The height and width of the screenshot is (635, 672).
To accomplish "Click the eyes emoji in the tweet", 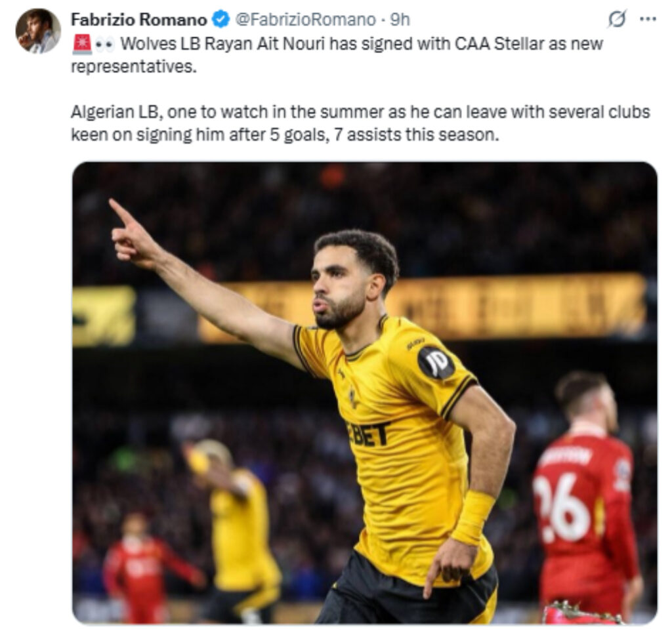I will [x=104, y=45].
